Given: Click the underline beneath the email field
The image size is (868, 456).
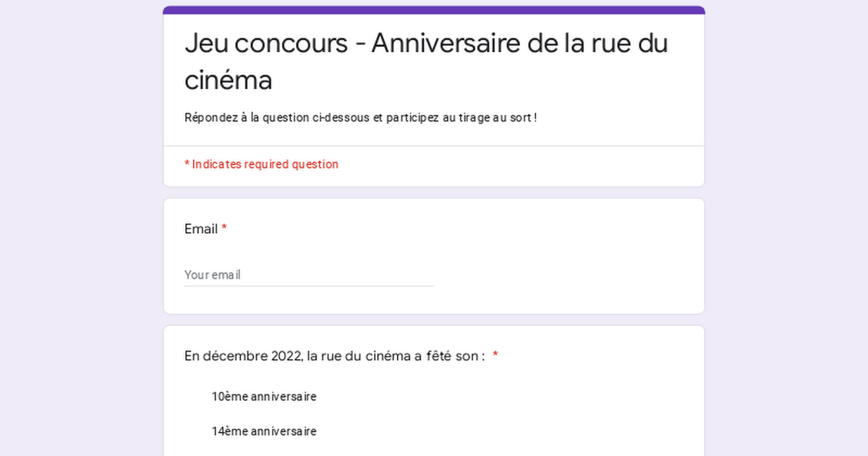Looking at the screenshot, I should 309,286.
